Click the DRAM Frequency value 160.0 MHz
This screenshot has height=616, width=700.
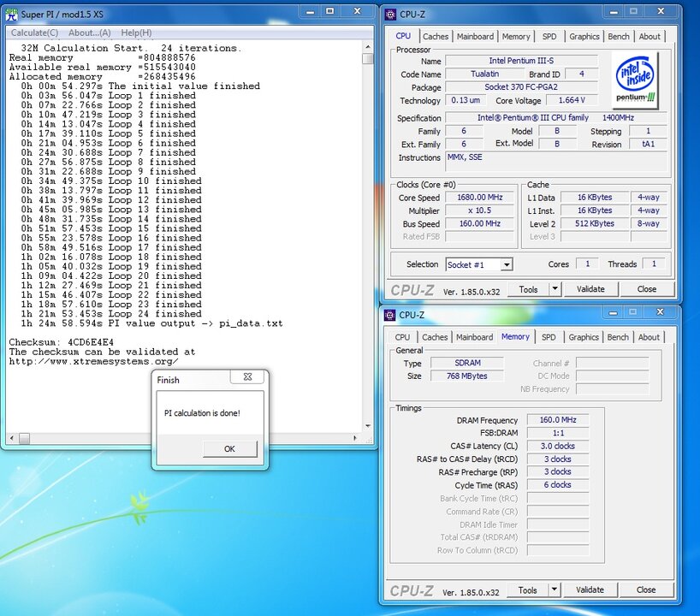coord(558,420)
